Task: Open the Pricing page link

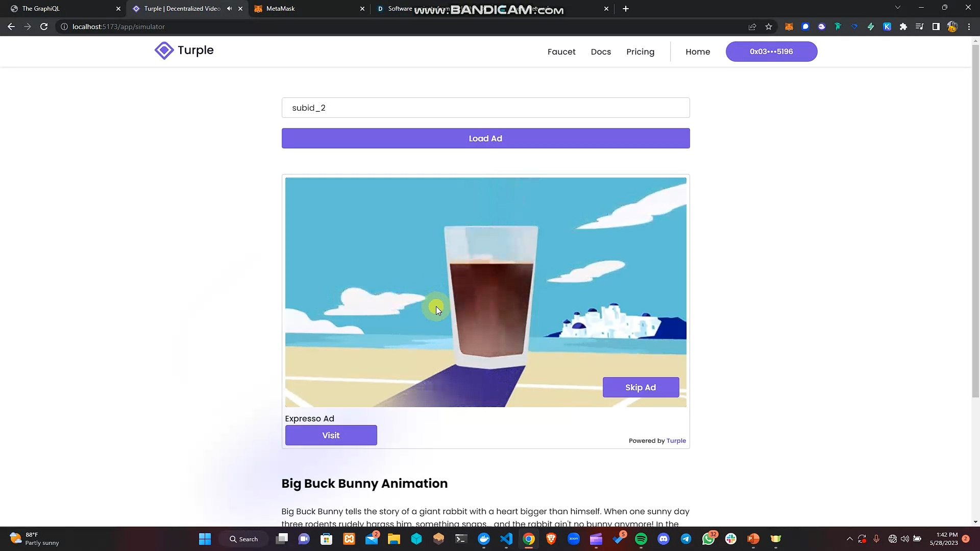Action: [x=640, y=52]
